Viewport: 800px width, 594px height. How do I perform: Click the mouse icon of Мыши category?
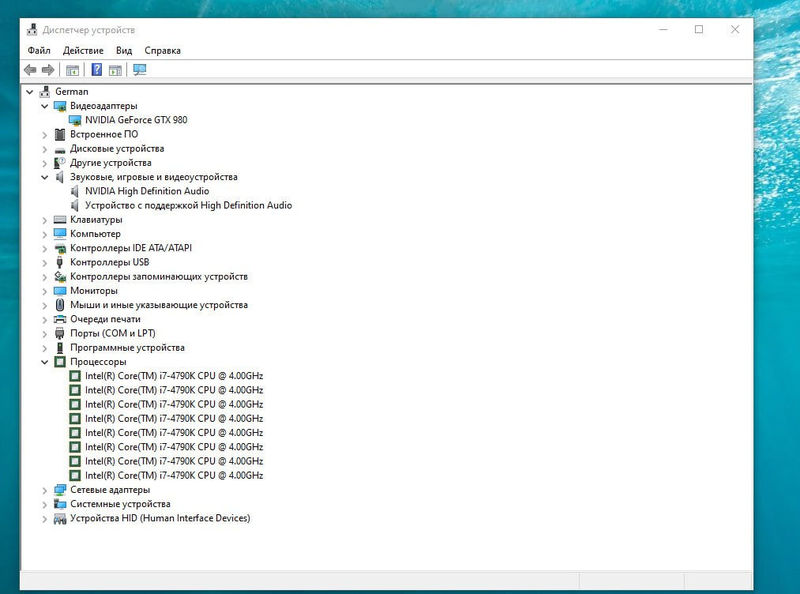[x=60, y=305]
